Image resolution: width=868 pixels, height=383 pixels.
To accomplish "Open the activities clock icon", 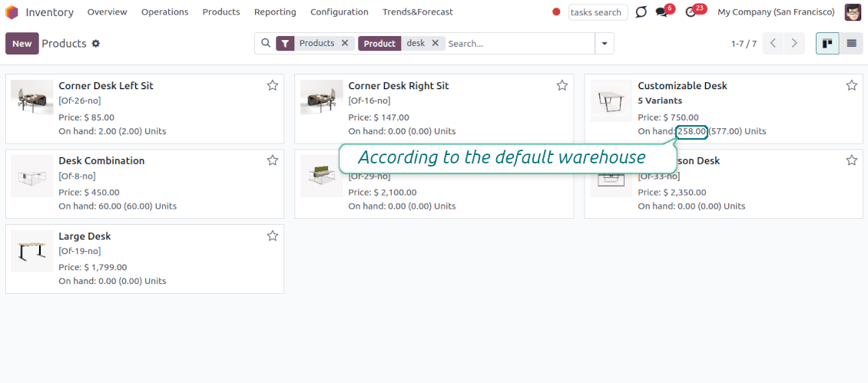I will [x=691, y=12].
